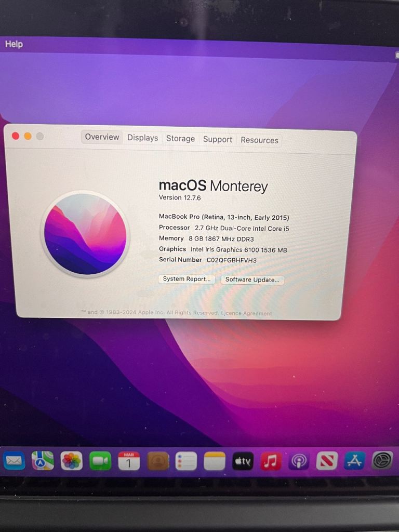
Task: Click the System Report… button
Action: coord(187,279)
